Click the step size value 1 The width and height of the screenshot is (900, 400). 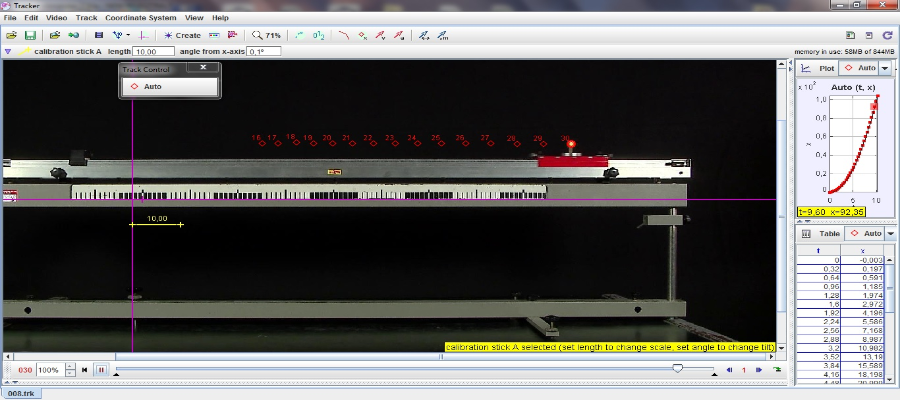coord(744,370)
